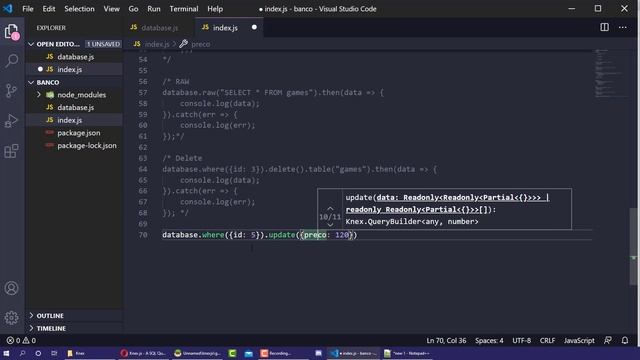Screen dimensions: 640x360
Task: Open the Accounts menu icon
Action: [11, 288]
